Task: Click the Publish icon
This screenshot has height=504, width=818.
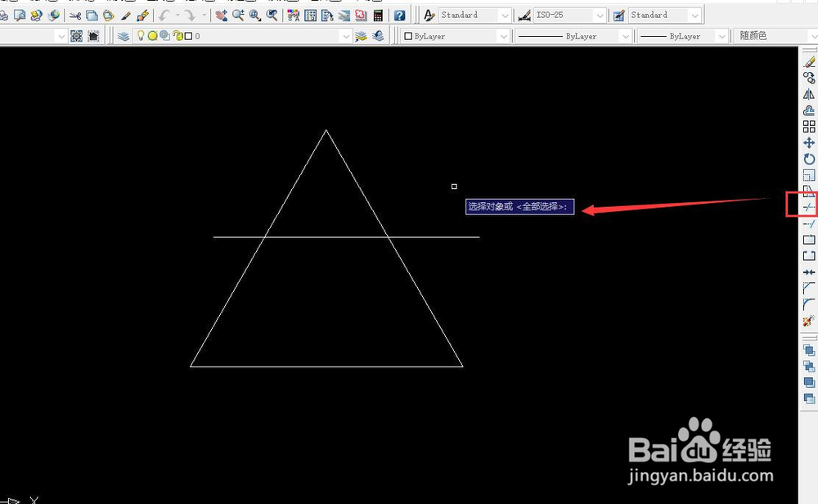Action: (x=37, y=15)
